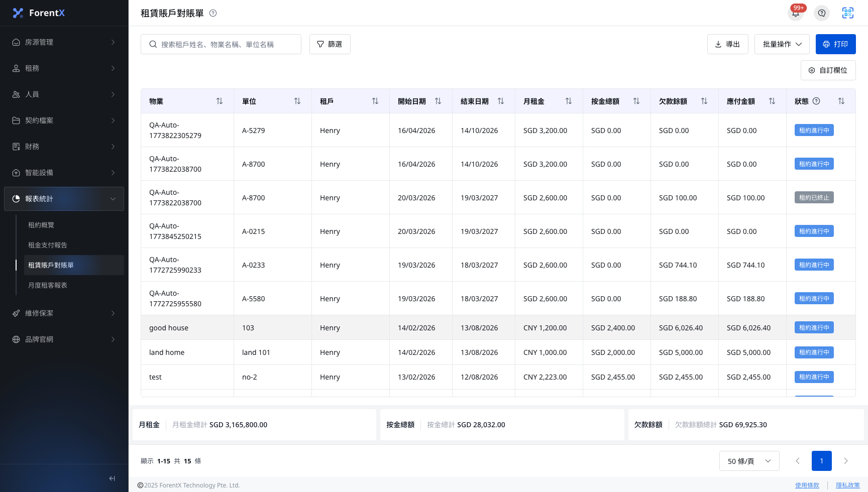
Task: Sort by 結束日期 sort icon
Action: tap(501, 101)
